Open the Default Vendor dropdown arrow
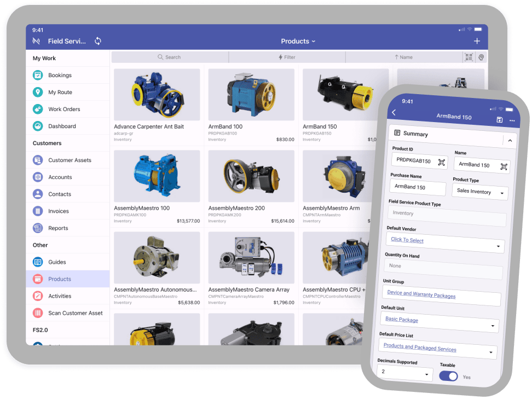 point(498,246)
